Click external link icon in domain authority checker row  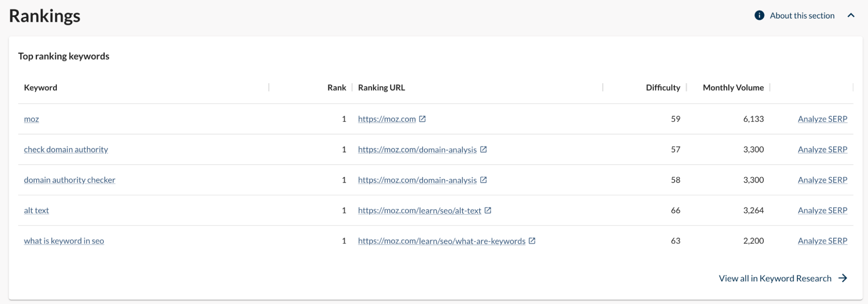(483, 180)
